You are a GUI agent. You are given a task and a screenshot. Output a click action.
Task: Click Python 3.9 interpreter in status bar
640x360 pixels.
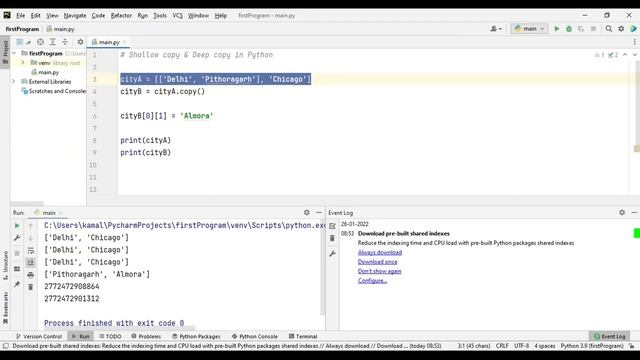coord(592,346)
